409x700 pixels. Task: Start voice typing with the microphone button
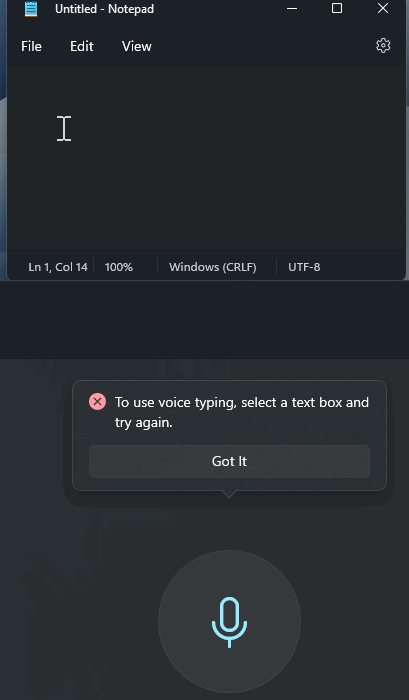[229, 621]
